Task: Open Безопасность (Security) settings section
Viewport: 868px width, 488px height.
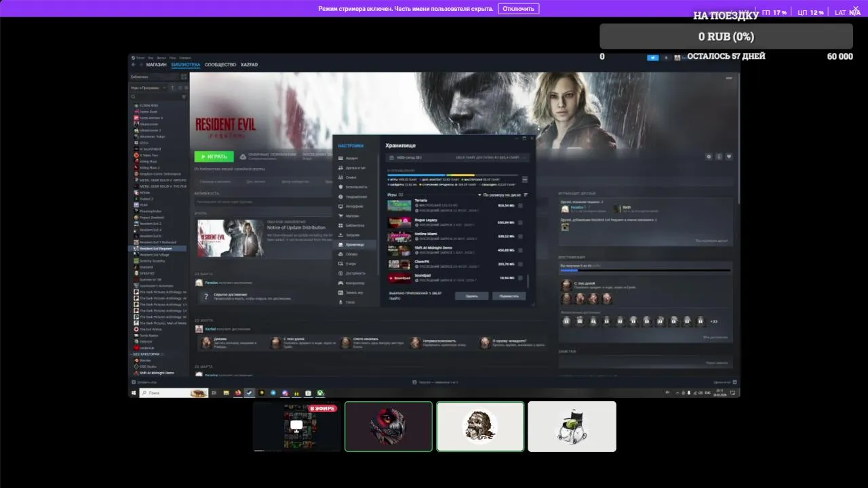Action: pyautogui.click(x=355, y=186)
